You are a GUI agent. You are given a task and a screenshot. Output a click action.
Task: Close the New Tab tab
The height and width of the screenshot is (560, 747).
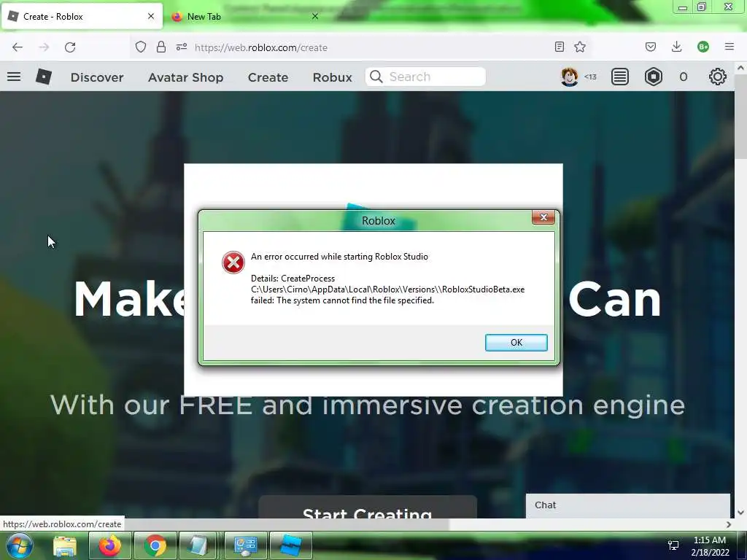(x=315, y=16)
